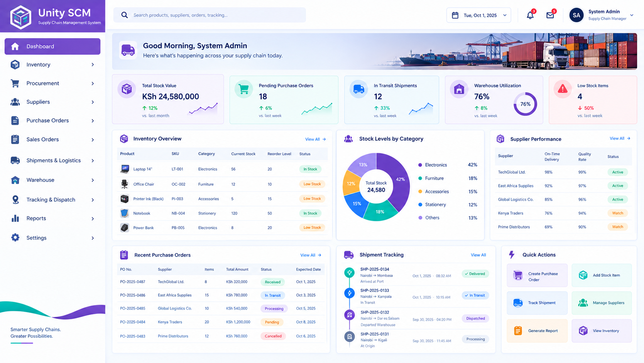
Task: Click Create Purchase Order quick action
Action: pos(537,275)
